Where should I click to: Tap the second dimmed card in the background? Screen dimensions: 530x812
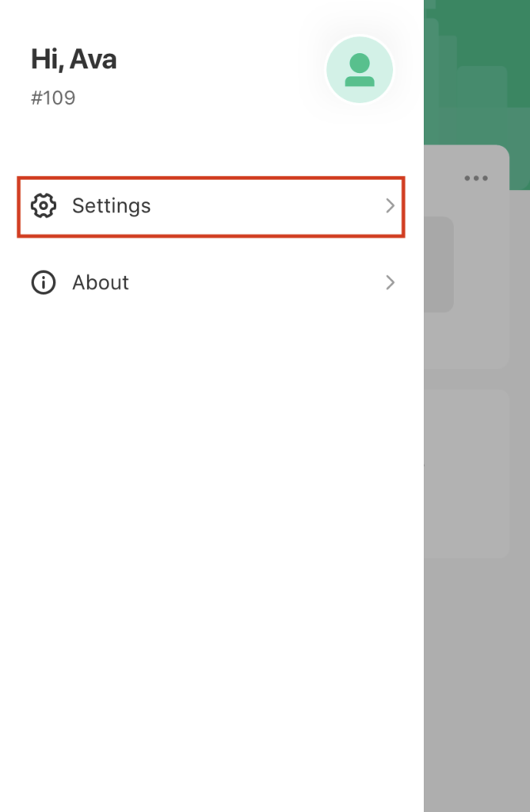pos(467,473)
